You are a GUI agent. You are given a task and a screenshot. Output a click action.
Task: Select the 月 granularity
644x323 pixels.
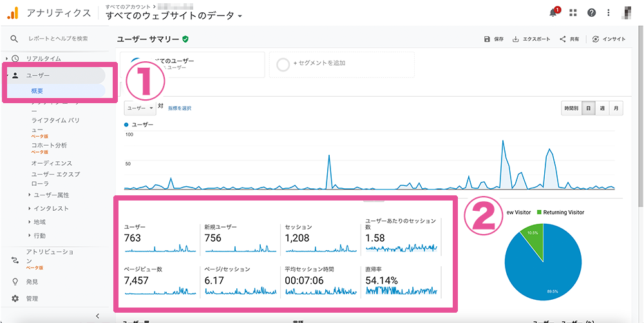616,108
